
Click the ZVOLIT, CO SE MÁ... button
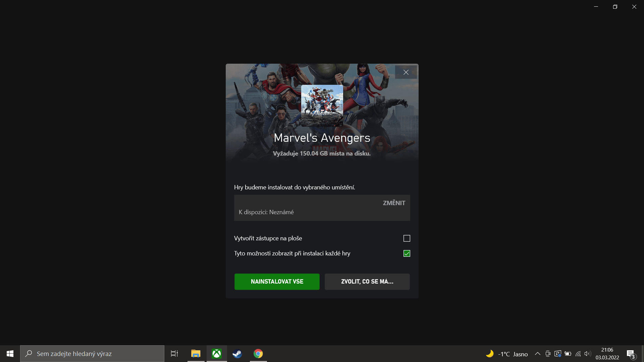click(367, 282)
